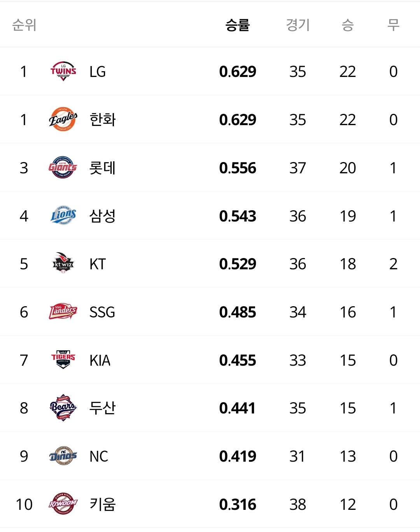
Task: Click the SSG Landers logo
Action: [63, 312]
